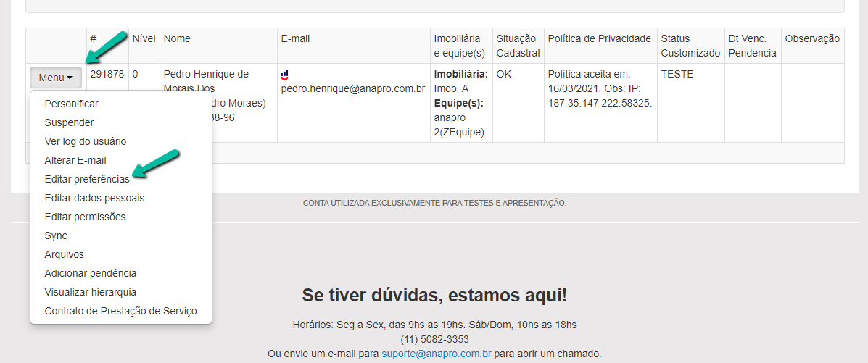
Task: Select Alterar E-mail option
Action: (75, 160)
